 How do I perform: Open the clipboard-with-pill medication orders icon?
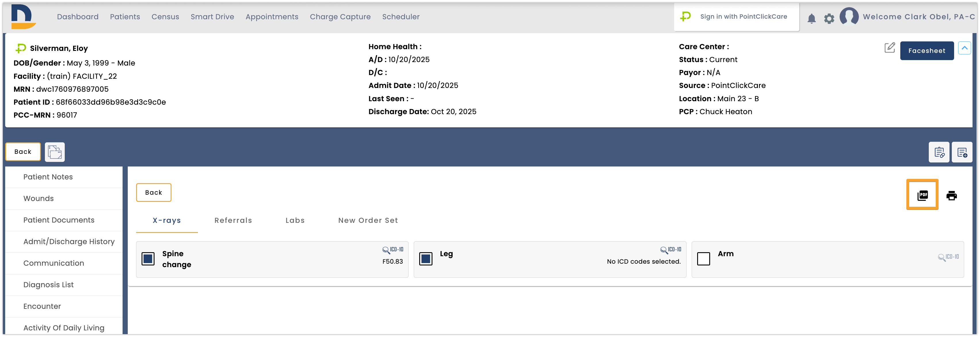click(939, 152)
